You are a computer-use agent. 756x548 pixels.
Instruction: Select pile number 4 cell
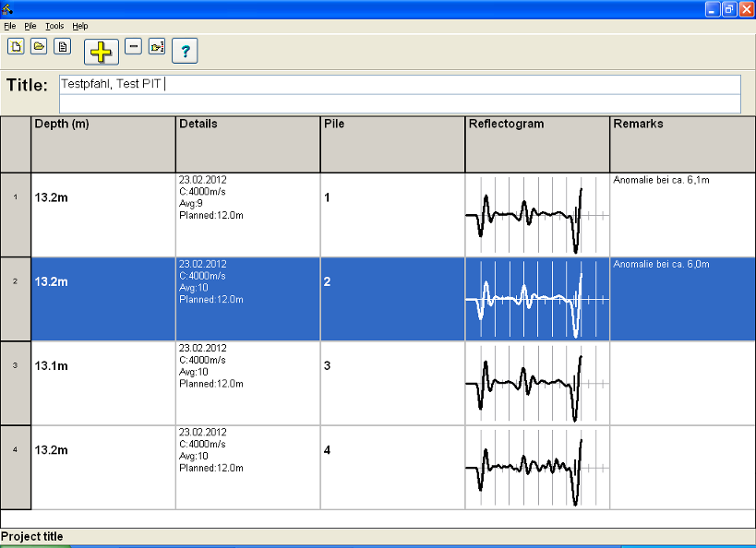point(392,468)
